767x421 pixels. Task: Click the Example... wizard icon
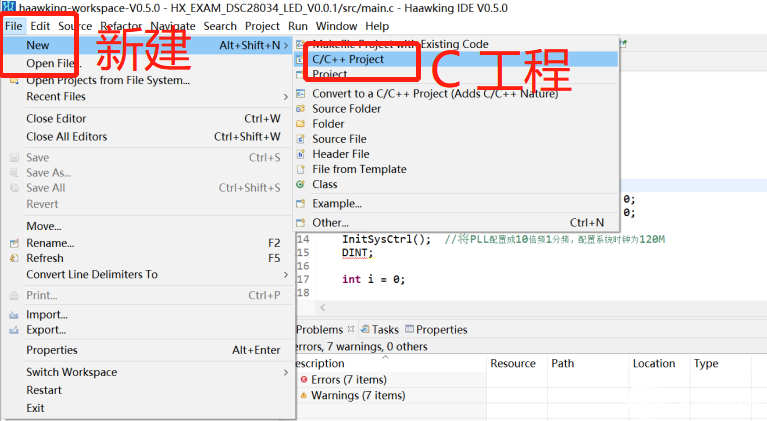pos(301,203)
